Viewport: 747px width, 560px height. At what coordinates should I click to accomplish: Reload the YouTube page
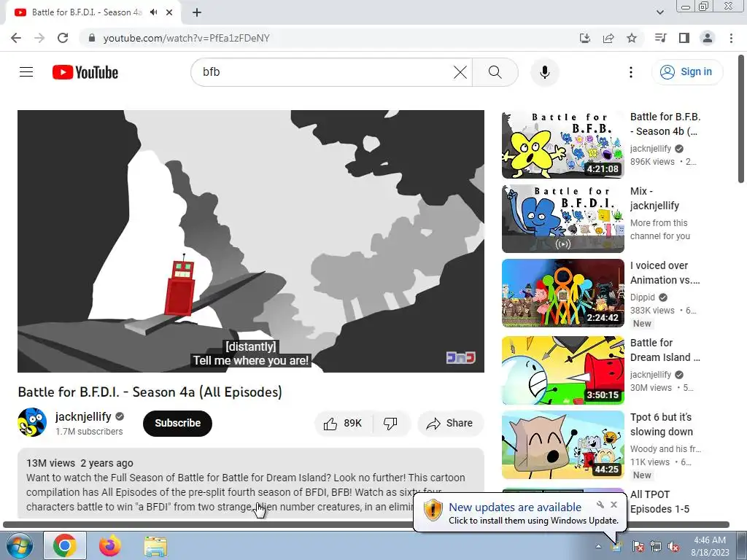pos(63,38)
